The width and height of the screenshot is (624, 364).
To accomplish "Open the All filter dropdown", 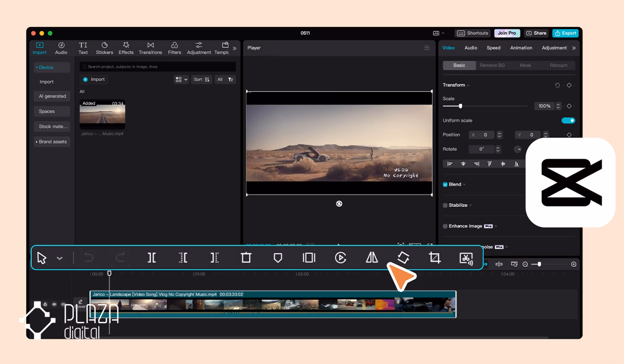I will click(225, 80).
